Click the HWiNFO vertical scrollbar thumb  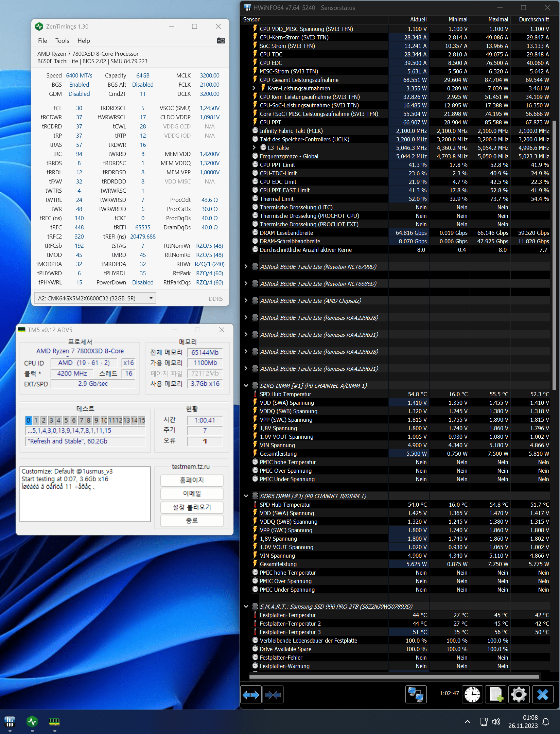click(x=554, y=255)
